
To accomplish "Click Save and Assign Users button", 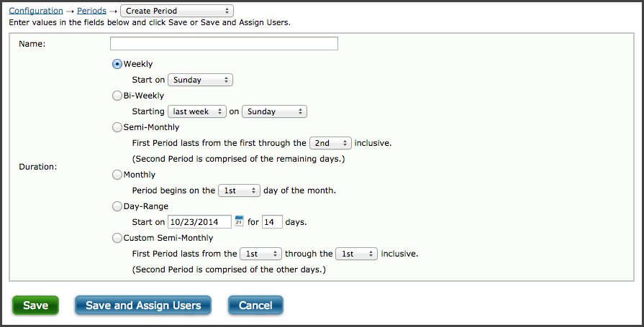I will (143, 305).
